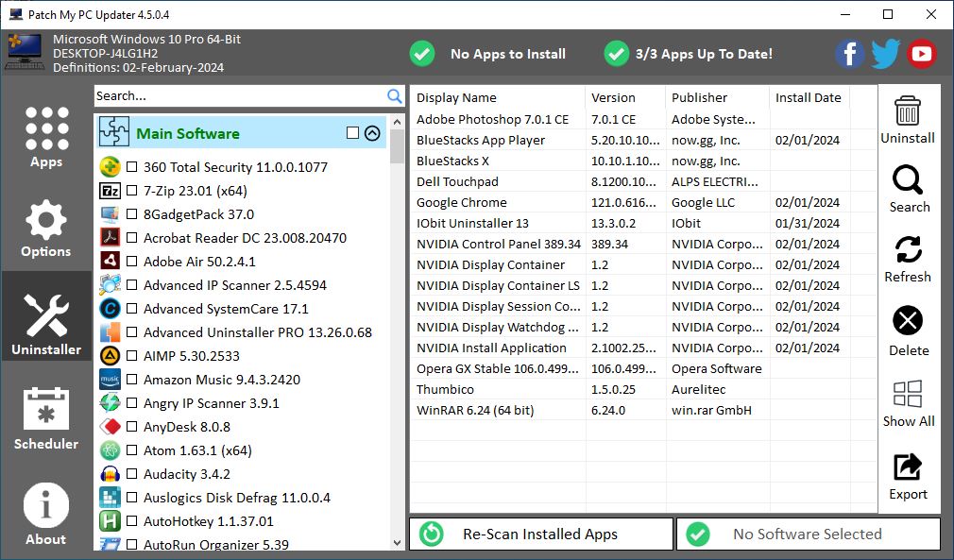Open the YouTube channel icon

[x=921, y=54]
